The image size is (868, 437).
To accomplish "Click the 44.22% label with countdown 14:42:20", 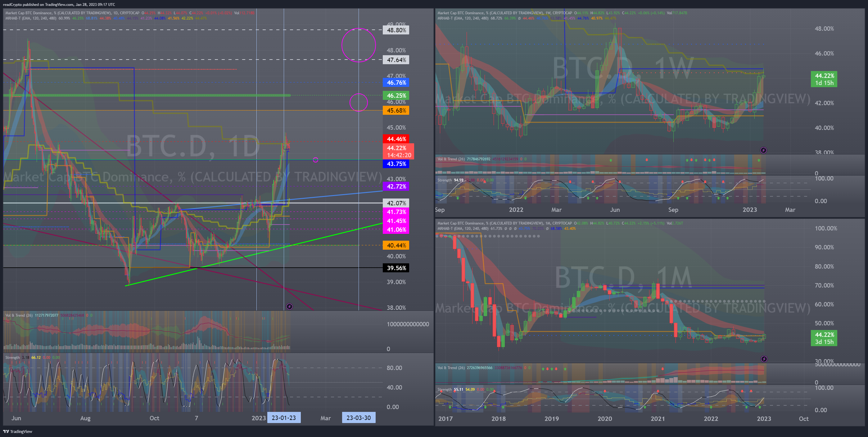I will [x=398, y=151].
